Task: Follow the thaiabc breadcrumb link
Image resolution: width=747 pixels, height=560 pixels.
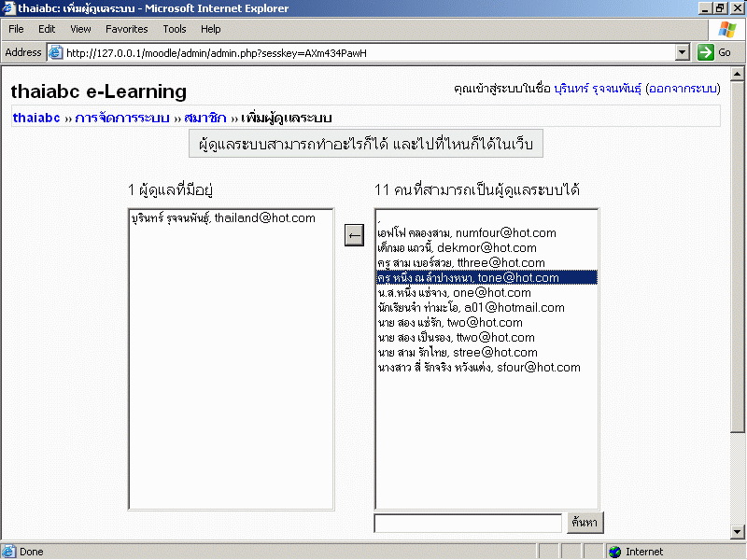Action: tap(36, 118)
